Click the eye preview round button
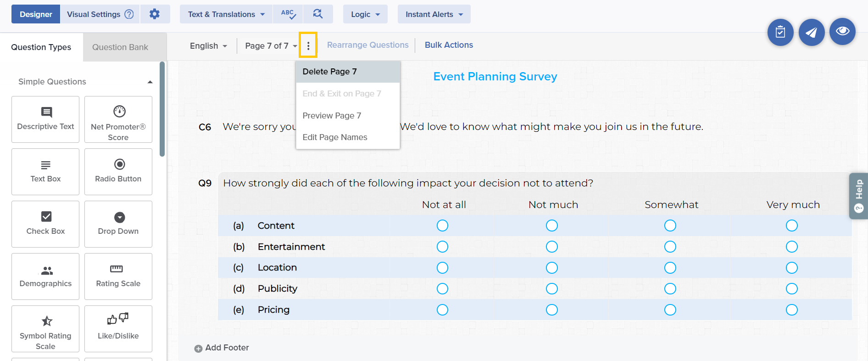 pos(842,31)
